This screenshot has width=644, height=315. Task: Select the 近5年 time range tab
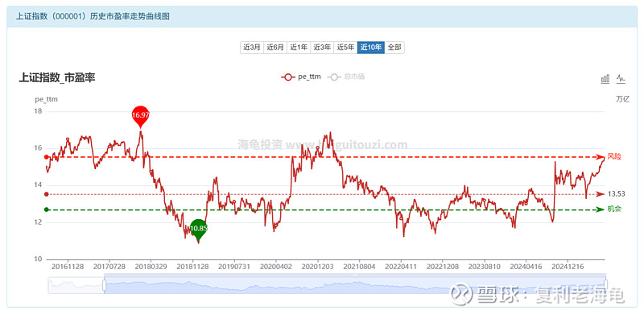click(345, 48)
